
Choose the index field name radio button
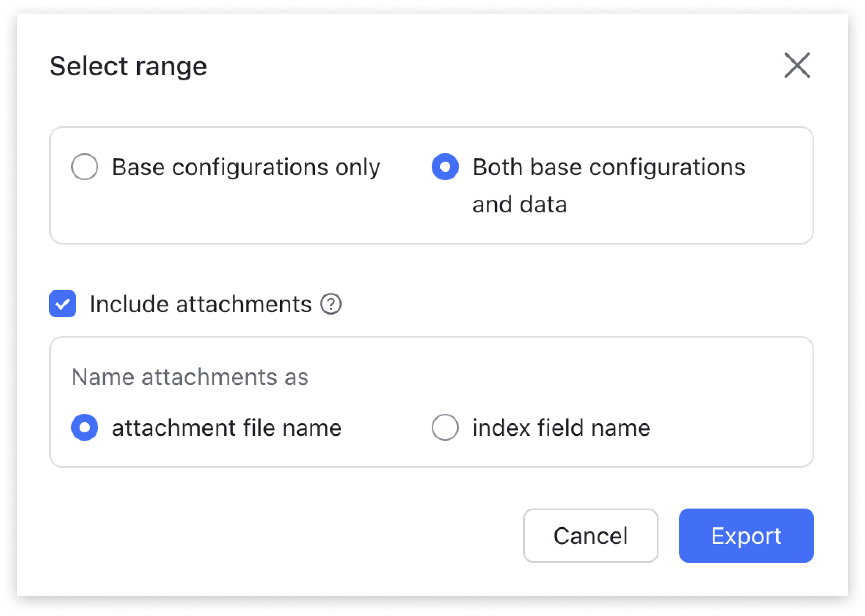[445, 427]
